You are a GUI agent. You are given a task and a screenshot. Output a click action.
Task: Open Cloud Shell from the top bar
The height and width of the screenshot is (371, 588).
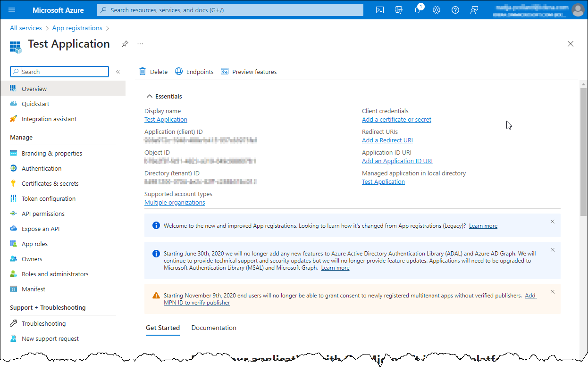380,10
